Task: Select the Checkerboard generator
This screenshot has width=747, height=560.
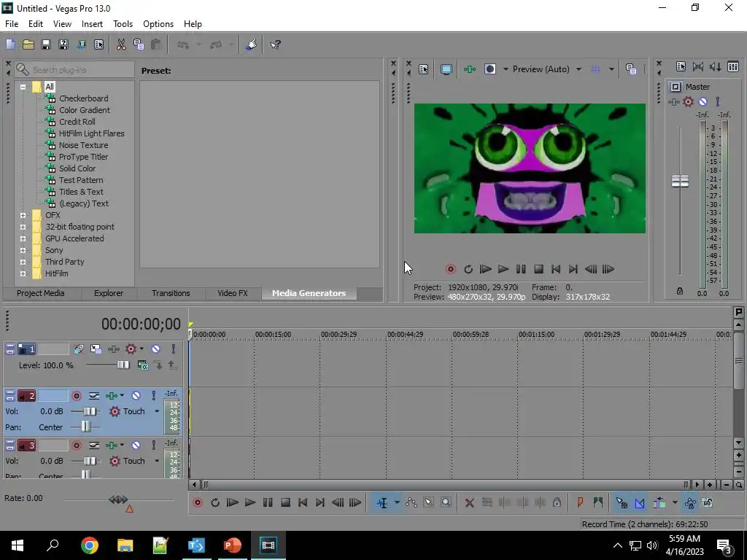Action: pos(83,98)
